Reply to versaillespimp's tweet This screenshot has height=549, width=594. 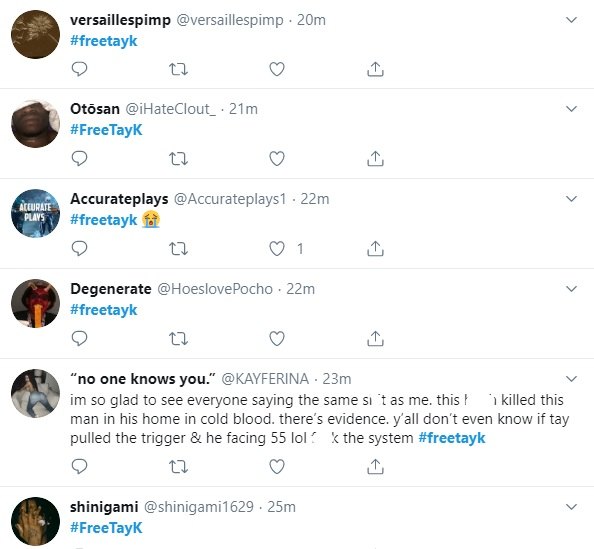click(80, 69)
